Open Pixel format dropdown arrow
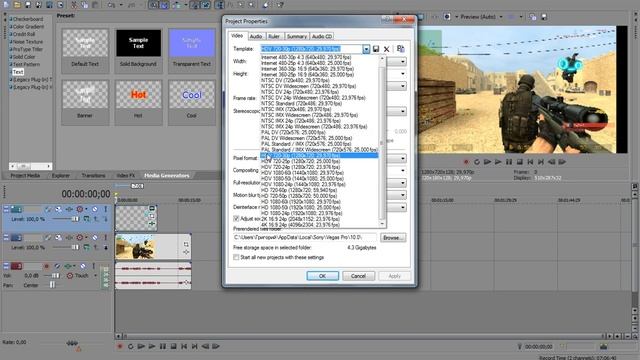The image size is (640, 360). tap(402, 158)
